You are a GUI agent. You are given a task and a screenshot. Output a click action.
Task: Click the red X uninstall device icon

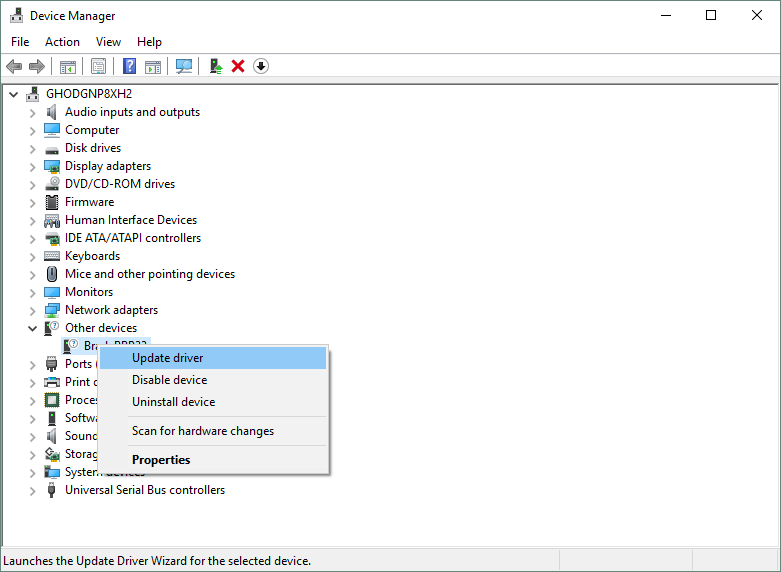click(238, 66)
